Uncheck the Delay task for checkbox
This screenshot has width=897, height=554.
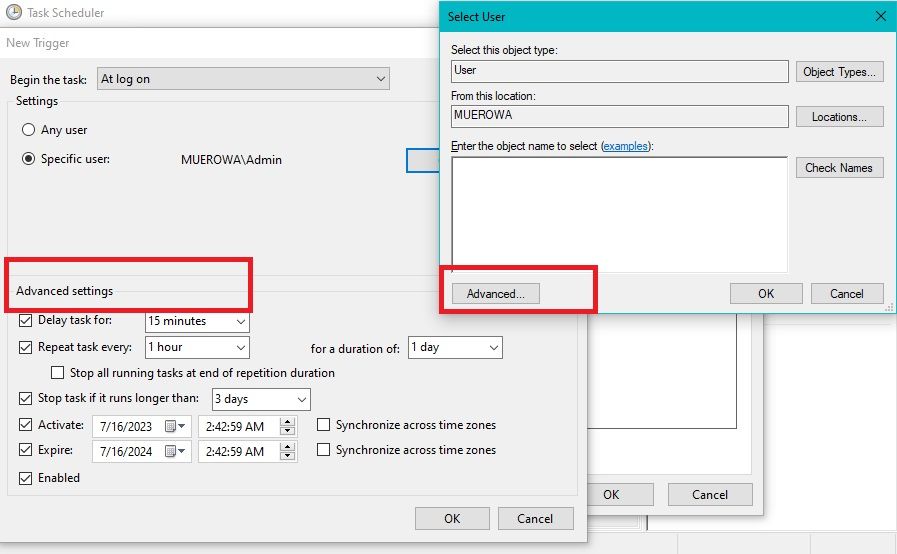point(27,321)
